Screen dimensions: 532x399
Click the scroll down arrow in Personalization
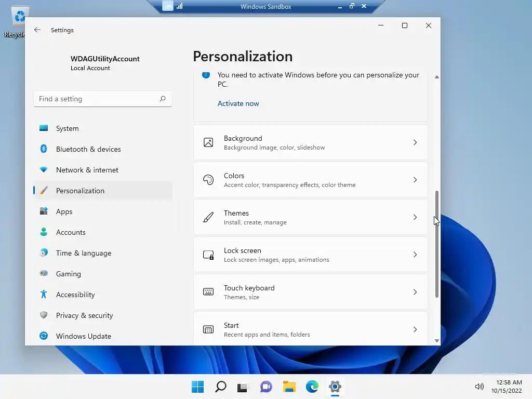click(x=436, y=341)
